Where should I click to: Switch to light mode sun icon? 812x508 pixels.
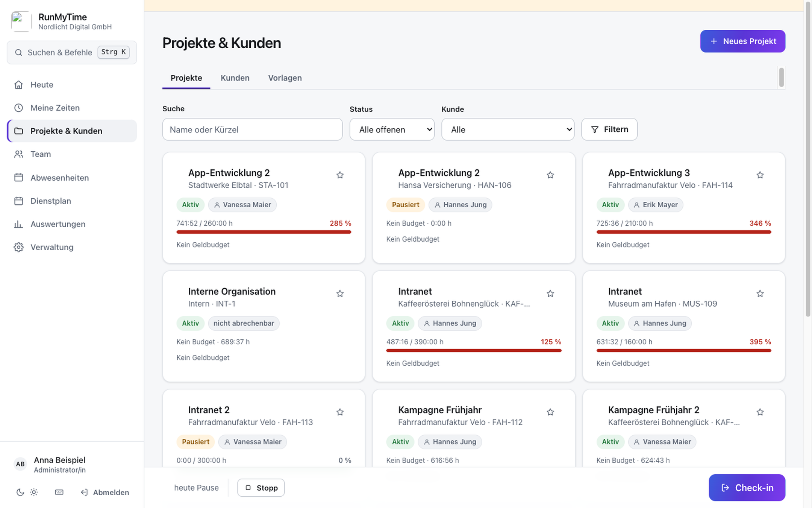point(34,492)
